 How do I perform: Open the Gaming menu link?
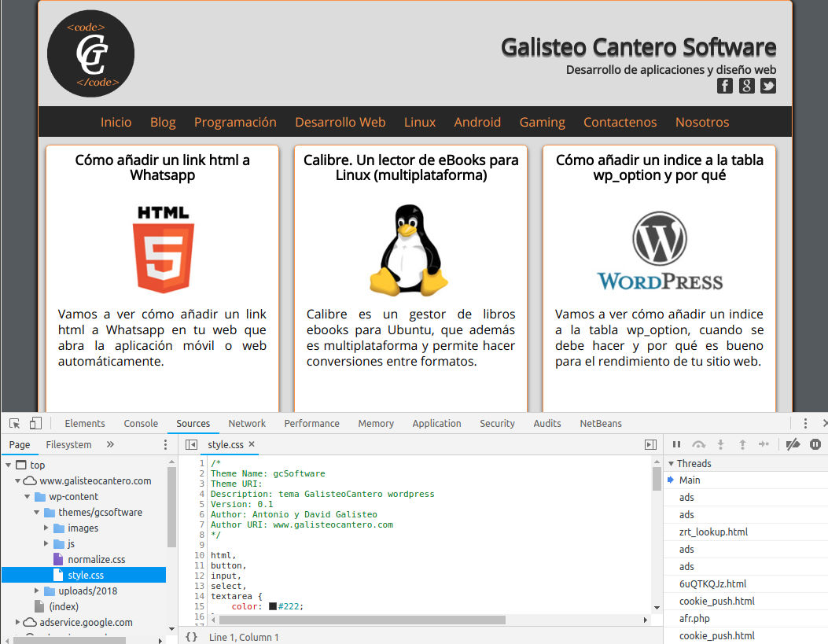[542, 122]
